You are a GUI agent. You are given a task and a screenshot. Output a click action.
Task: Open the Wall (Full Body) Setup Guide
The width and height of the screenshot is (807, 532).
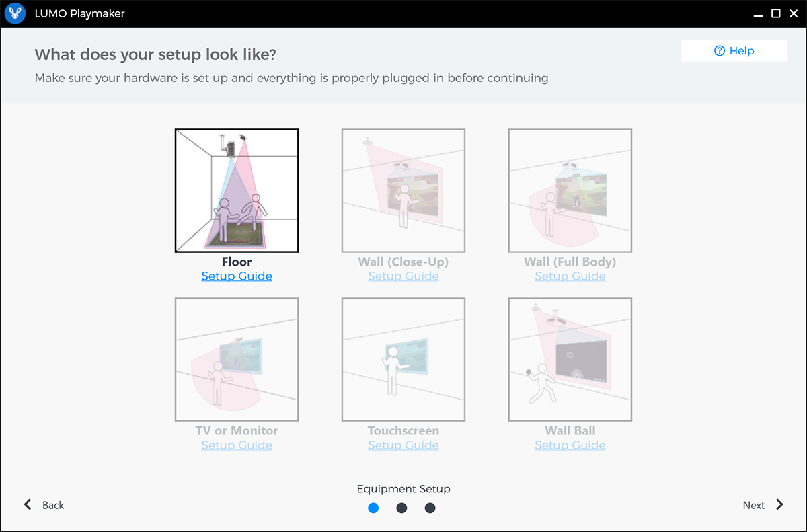(570, 276)
